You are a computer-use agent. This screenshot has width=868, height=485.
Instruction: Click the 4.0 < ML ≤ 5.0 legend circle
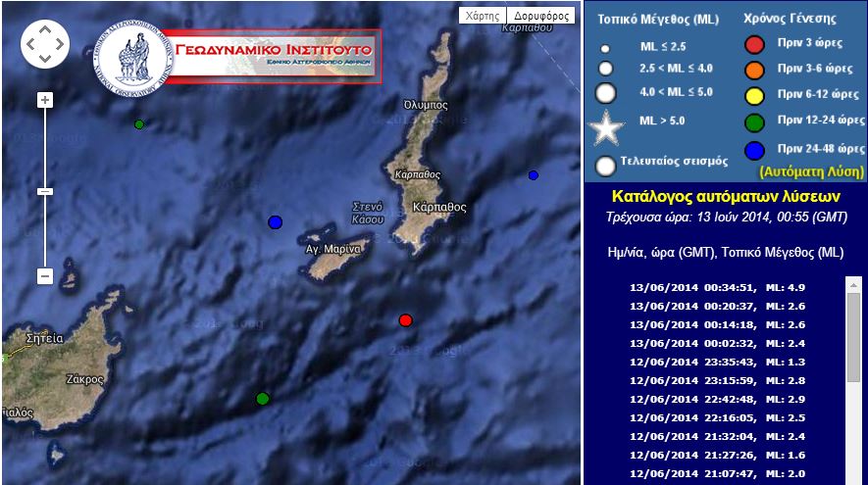[605, 93]
